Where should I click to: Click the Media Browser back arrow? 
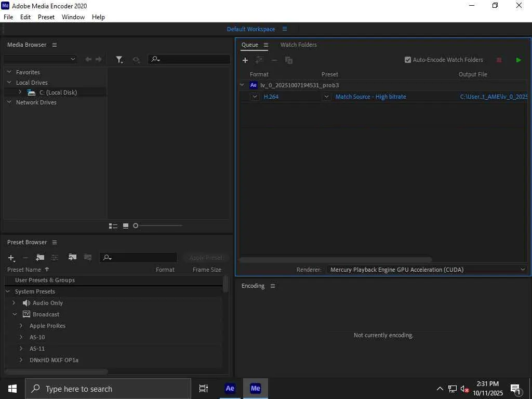[88, 59]
